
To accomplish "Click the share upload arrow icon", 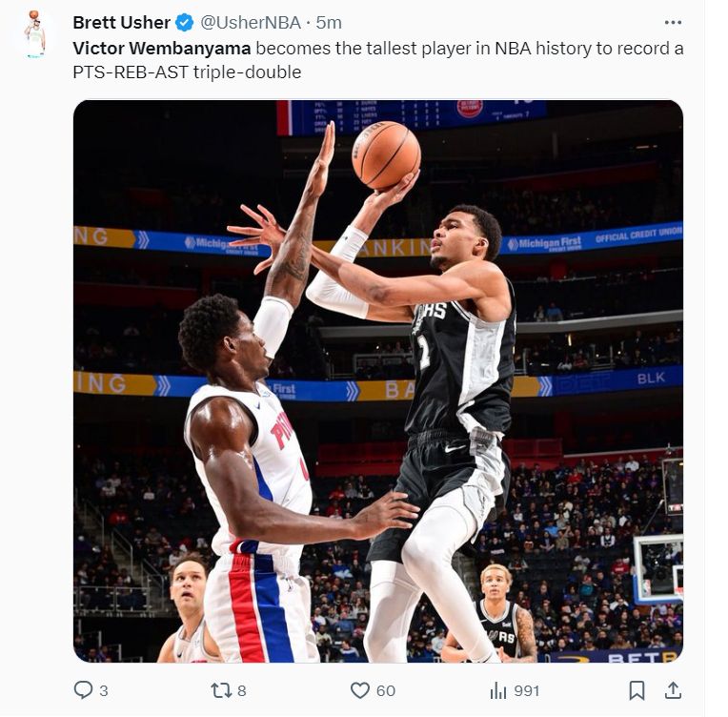I will click(672, 690).
